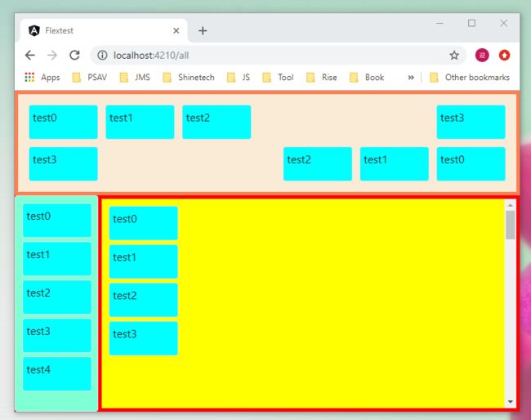Open the Apps grid shortcut
Viewport: 531px width, 420px height.
click(x=42, y=78)
